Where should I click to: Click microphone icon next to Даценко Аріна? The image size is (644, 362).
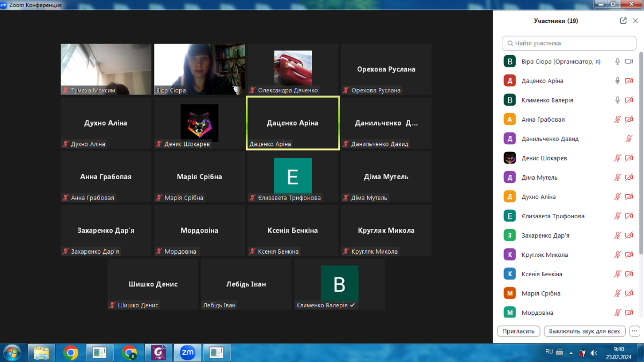[618, 81]
